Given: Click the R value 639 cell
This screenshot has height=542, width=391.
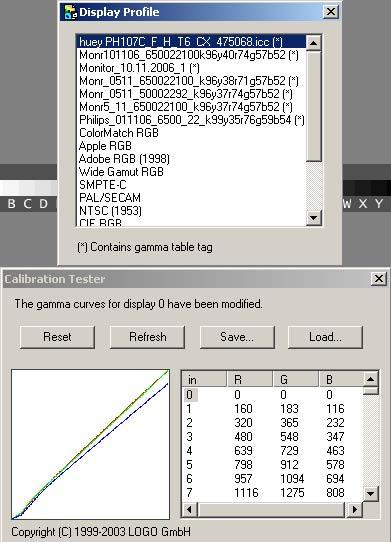Looking at the screenshot, I should coord(243,451).
